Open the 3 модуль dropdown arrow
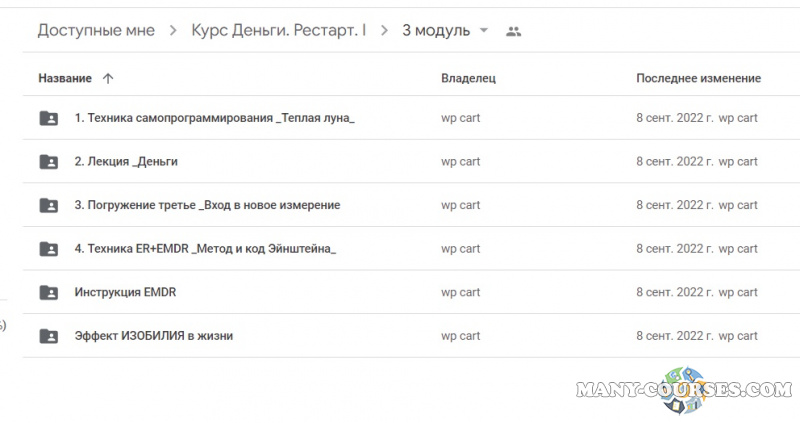The image size is (800, 423). 484,31
